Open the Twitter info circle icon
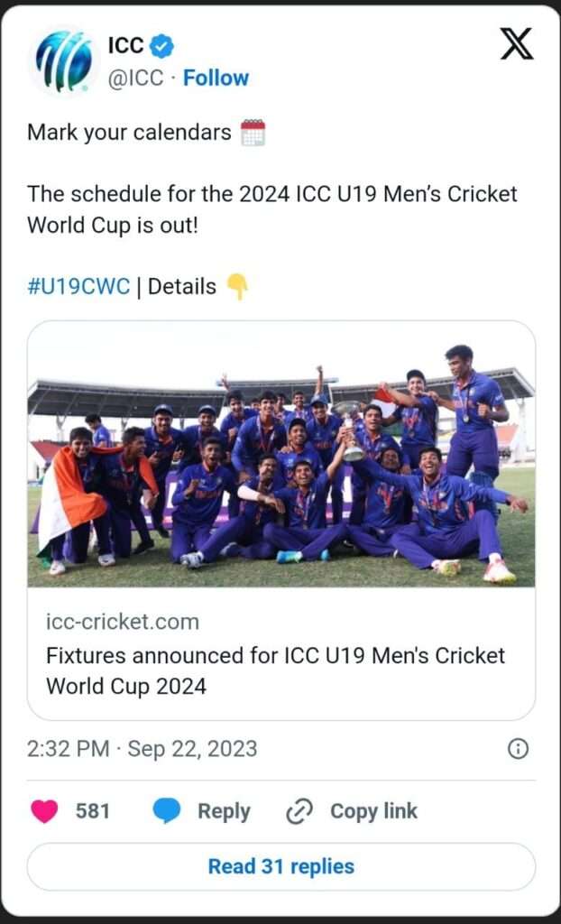The image size is (561, 924). 518,749
